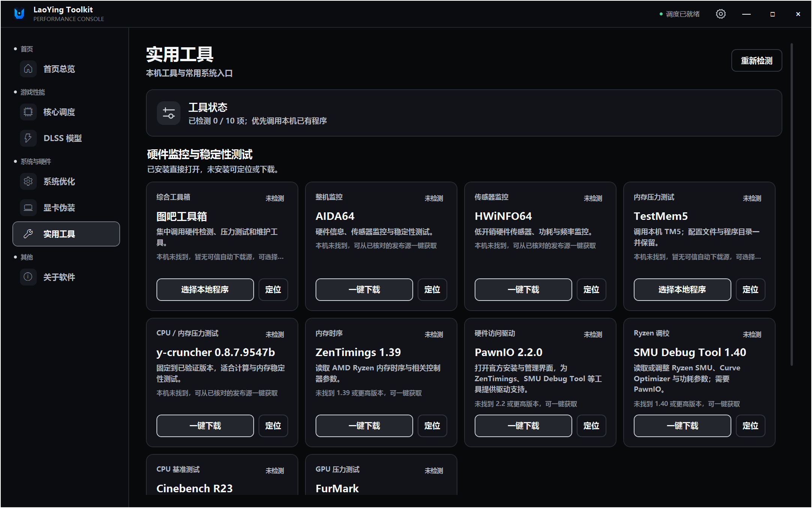812x508 pixels.
Task: Open 系统优化 from the sidebar
Action: (x=66, y=181)
